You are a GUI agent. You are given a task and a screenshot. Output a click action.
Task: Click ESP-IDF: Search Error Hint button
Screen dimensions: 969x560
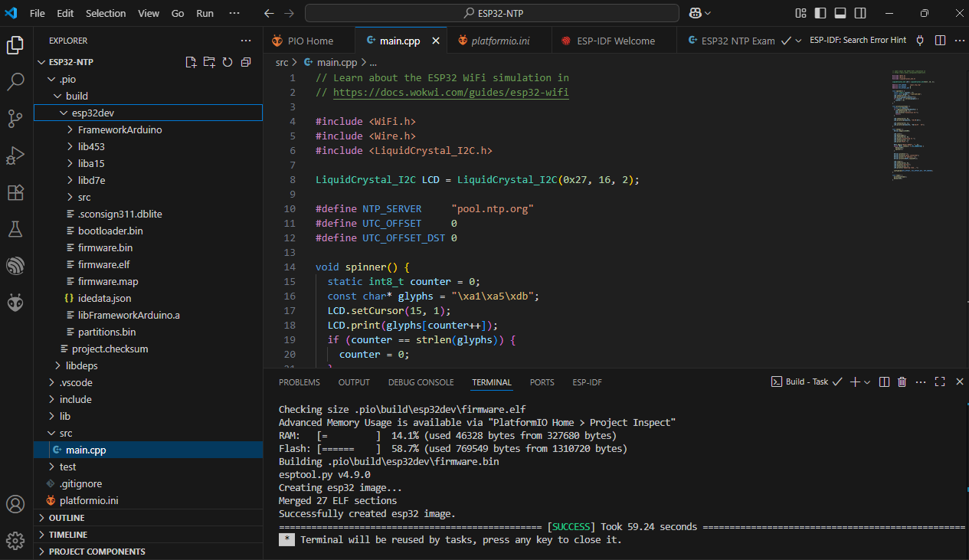857,41
